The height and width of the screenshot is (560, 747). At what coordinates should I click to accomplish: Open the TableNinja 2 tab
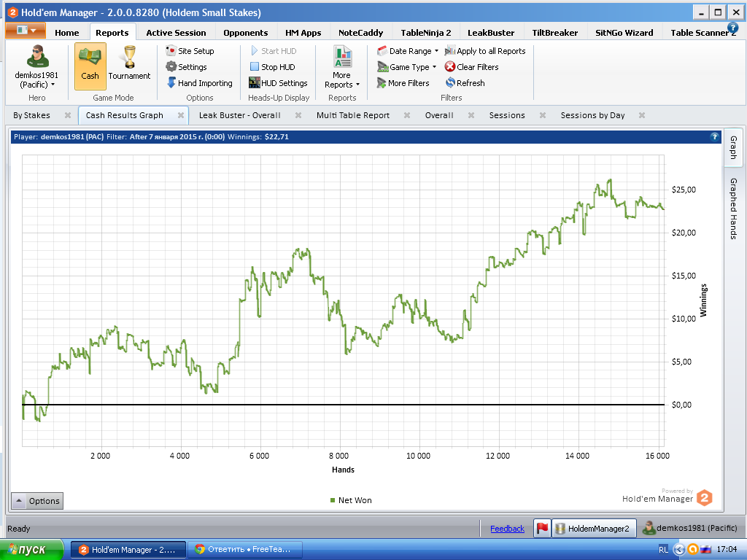[425, 33]
